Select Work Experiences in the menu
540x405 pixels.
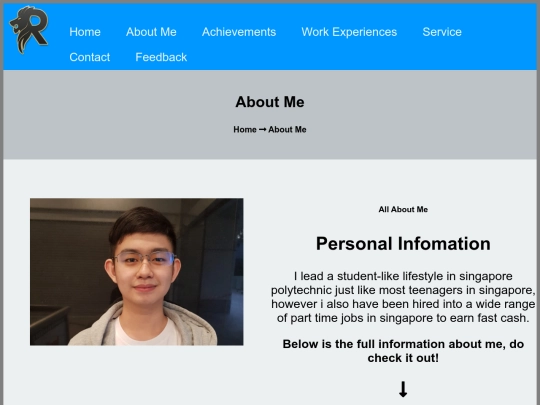pyautogui.click(x=349, y=32)
